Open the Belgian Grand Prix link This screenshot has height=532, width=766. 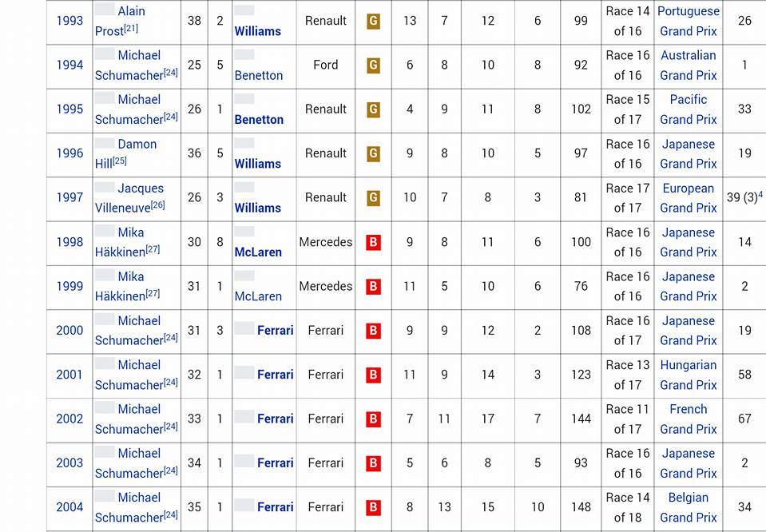[x=689, y=507]
